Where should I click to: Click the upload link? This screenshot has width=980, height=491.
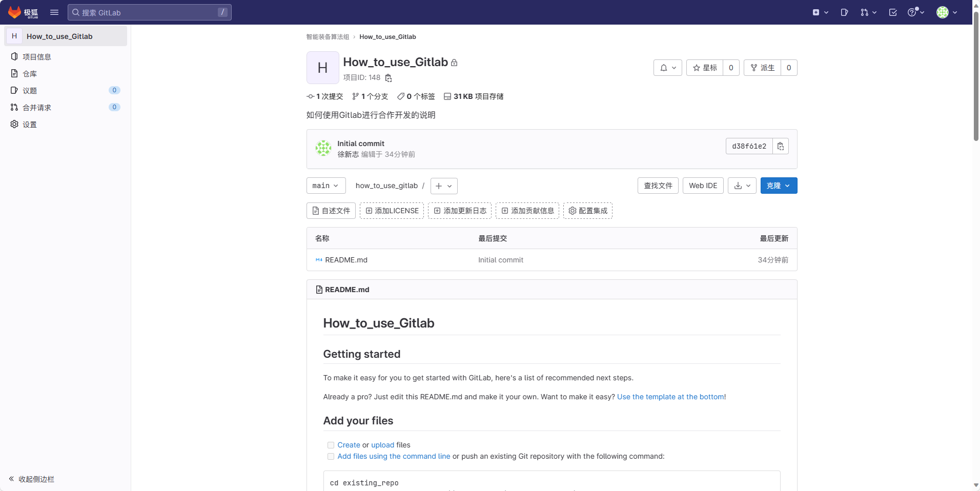click(x=383, y=445)
